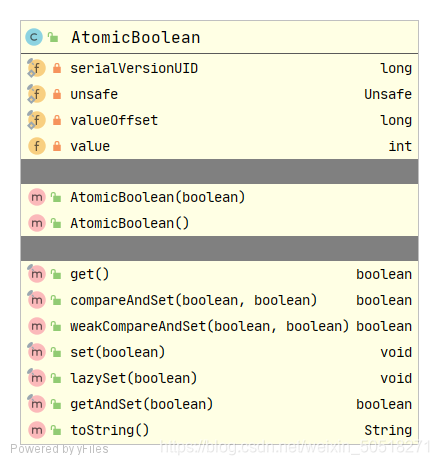This screenshot has height=465, width=439.
Task: Click the method icon for AtomicBoolean() constructor
Action: click(37, 223)
